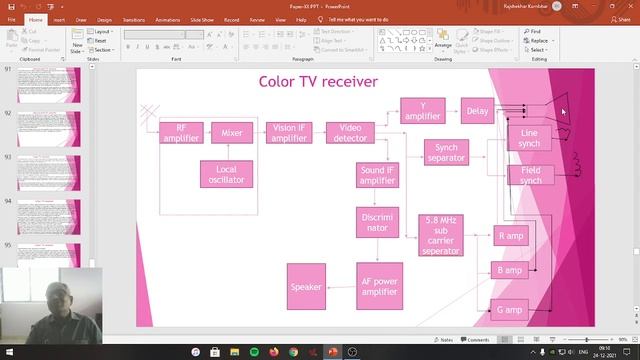Screen dimensions: 640x360
Task: Open the Select dropdown in Editing
Action: [536, 50]
